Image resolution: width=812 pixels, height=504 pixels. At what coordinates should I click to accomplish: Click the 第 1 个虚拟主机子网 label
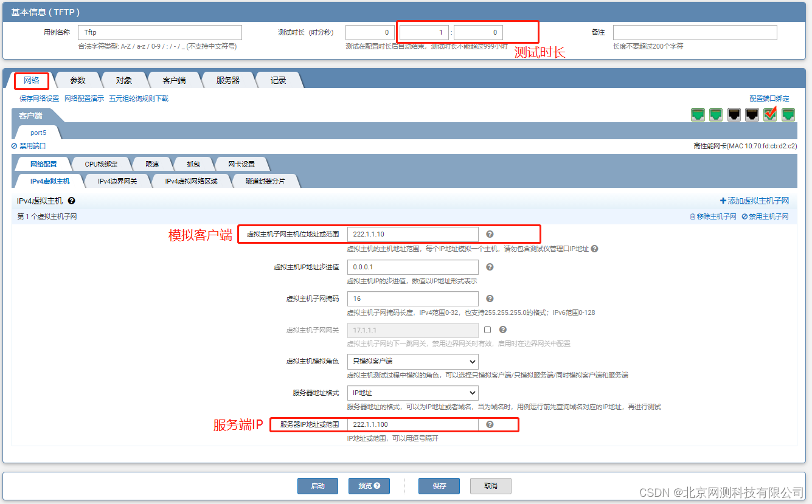(47, 216)
